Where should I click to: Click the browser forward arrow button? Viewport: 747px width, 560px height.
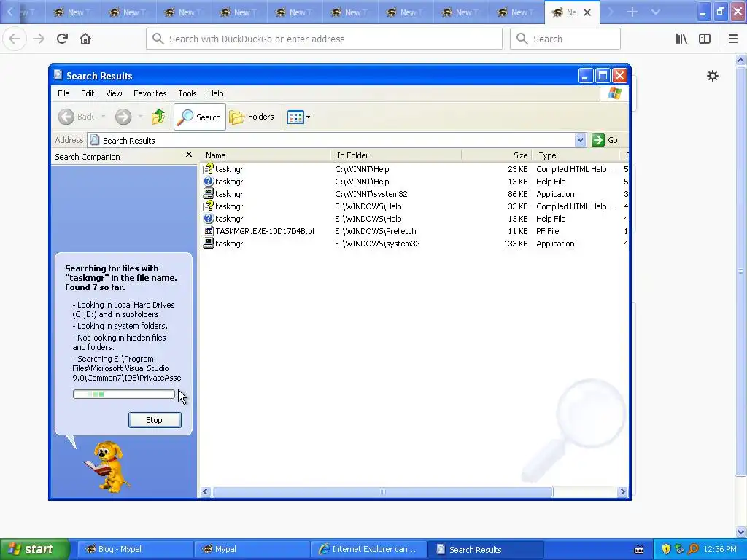(39, 39)
